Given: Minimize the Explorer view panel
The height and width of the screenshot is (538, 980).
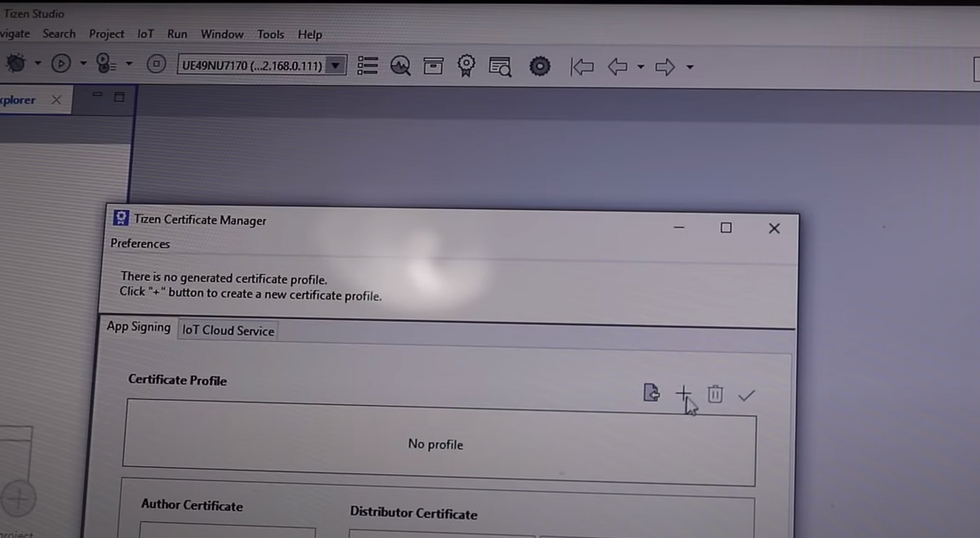Looking at the screenshot, I should point(97,95).
